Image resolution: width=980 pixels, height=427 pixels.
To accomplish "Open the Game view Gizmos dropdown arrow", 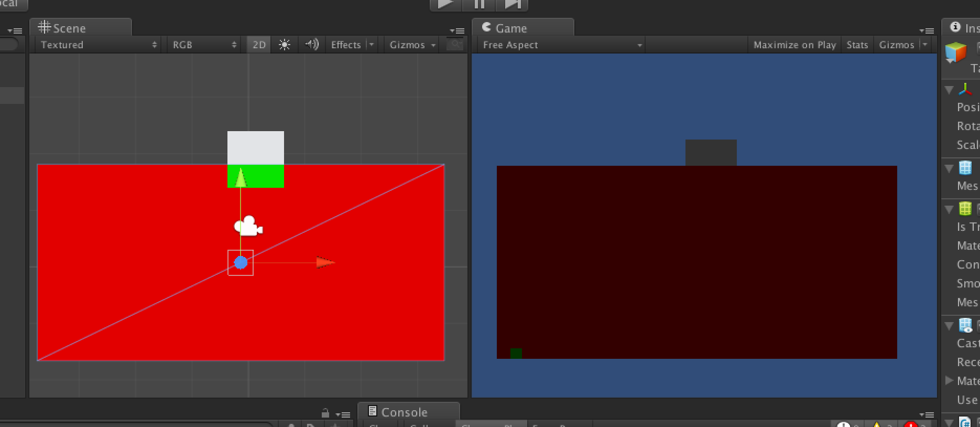I will click(925, 45).
